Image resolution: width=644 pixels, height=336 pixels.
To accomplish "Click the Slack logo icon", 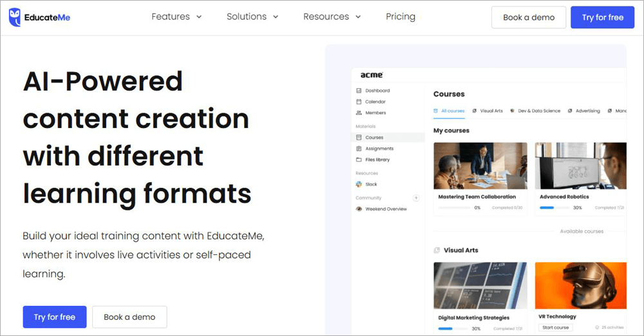I will coord(359,184).
